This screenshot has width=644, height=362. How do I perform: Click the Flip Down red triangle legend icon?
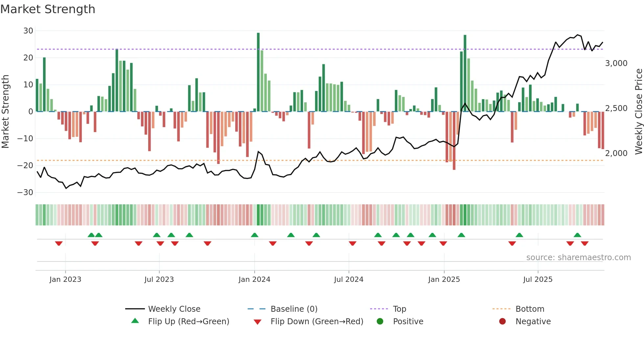click(x=258, y=322)
